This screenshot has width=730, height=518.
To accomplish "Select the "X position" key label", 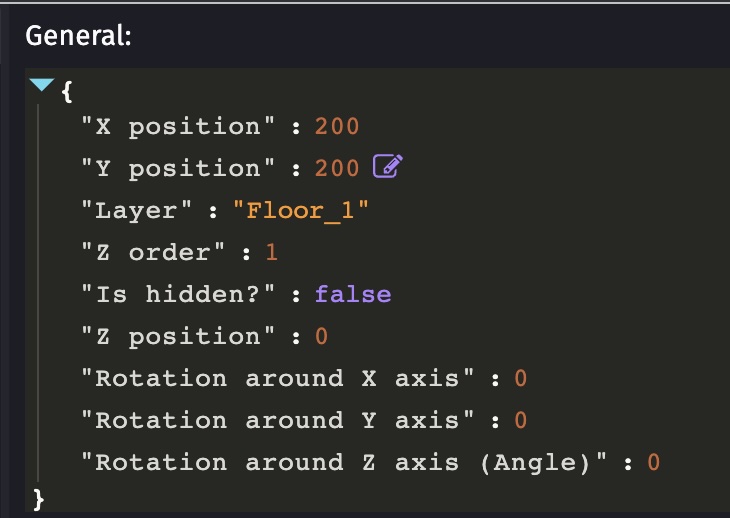I will [178, 126].
